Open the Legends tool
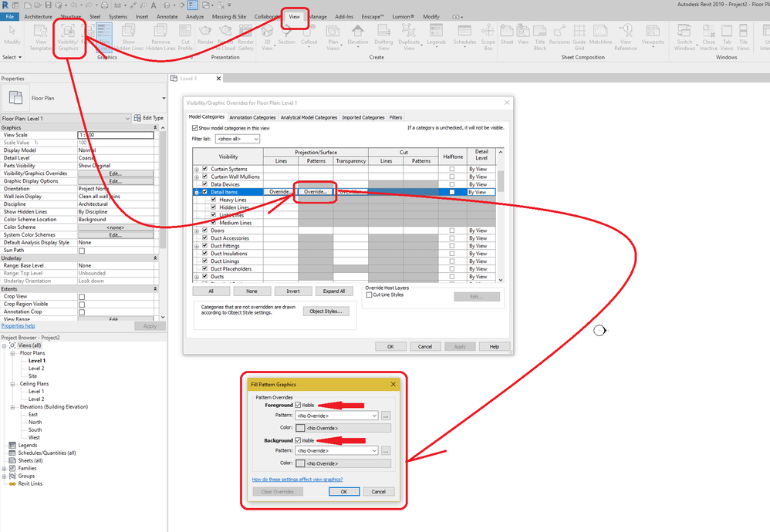770x532 pixels. coord(436,35)
